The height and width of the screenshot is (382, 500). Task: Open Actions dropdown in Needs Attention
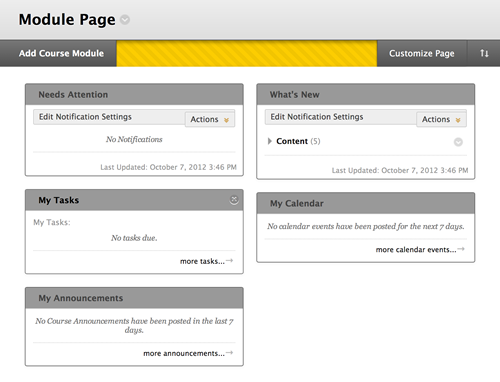pyautogui.click(x=210, y=119)
